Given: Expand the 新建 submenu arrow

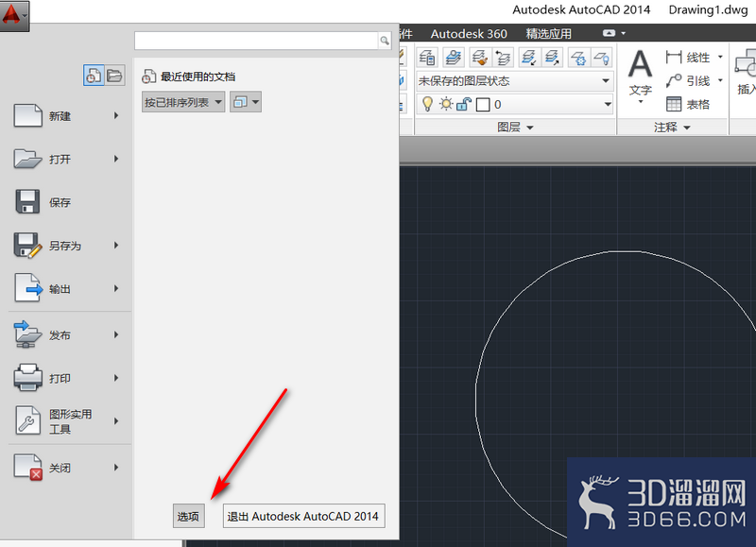Looking at the screenshot, I should click(x=116, y=115).
